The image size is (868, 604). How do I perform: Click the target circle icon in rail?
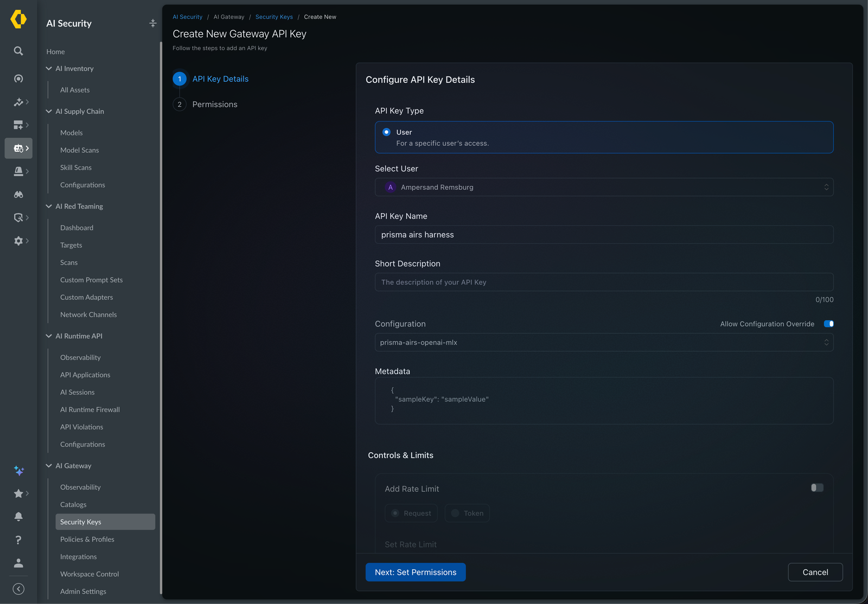(18, 79)
